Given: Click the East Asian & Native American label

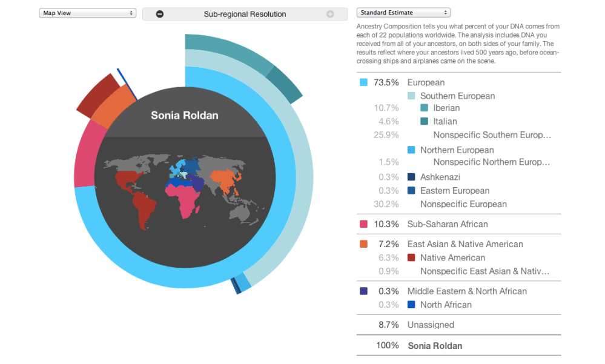Looking at the screenshot, I should coord(465,244).
